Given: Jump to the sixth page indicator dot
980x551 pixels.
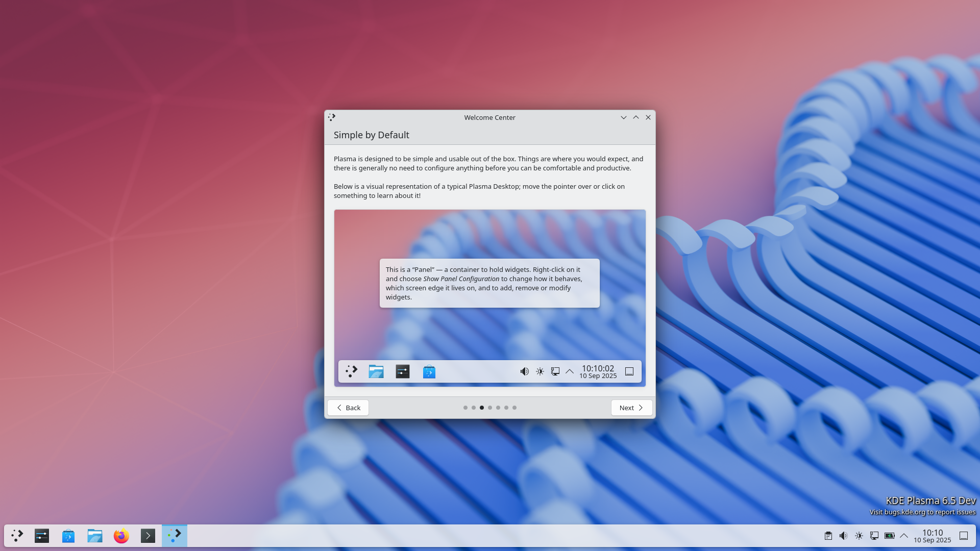Looking at the screenshot, I should pos(506,408).
